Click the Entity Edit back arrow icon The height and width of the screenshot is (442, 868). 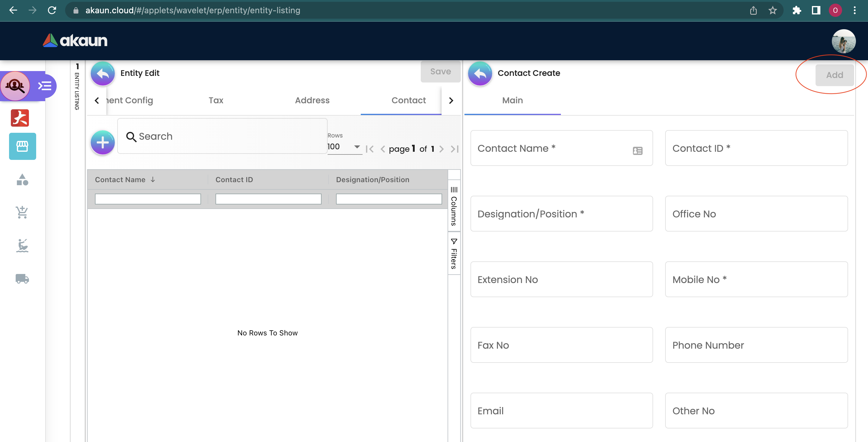click(102, 73)
